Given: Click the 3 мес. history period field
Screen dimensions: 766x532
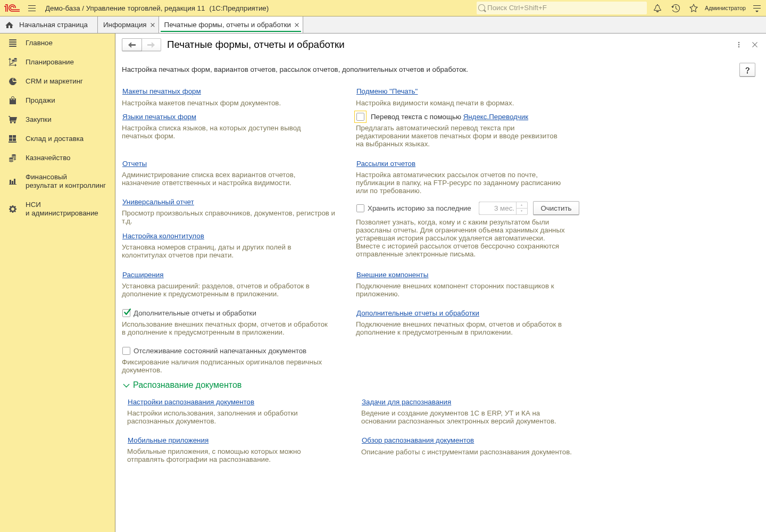Looking at the screenshot, I should 498,209.
